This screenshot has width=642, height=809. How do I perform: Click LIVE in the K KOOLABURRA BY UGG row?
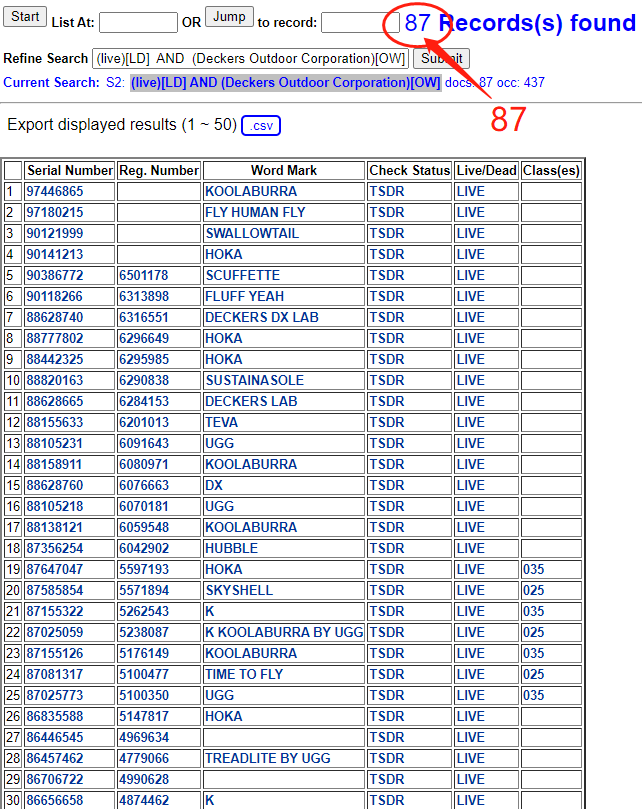[x=470, y=633]
